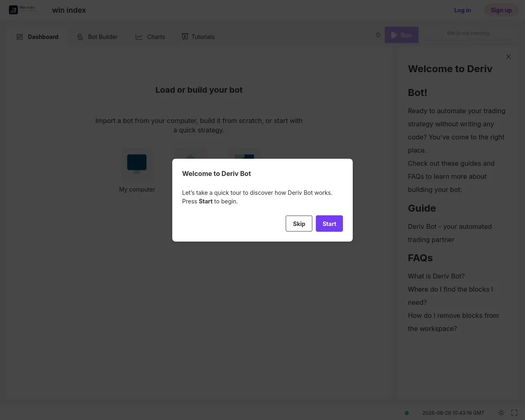Start the quick tour
Screen dimensions: 525x420
329,224
